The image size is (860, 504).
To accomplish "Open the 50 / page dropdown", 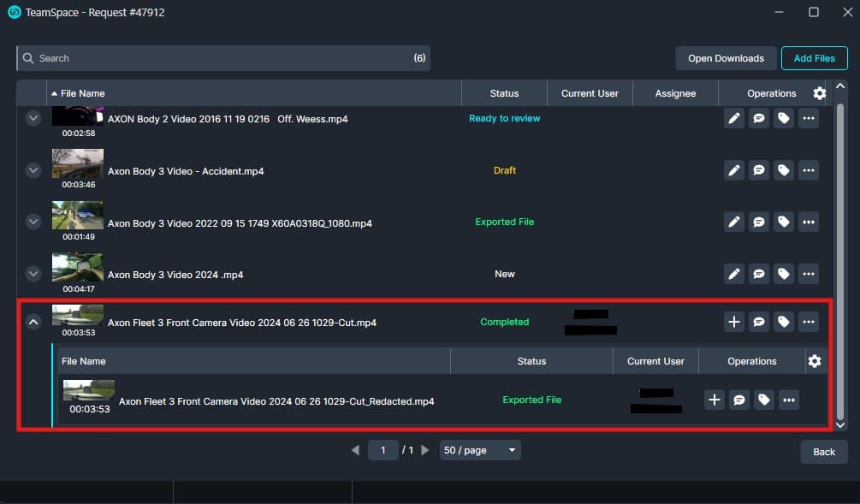I will pos(479,450).
